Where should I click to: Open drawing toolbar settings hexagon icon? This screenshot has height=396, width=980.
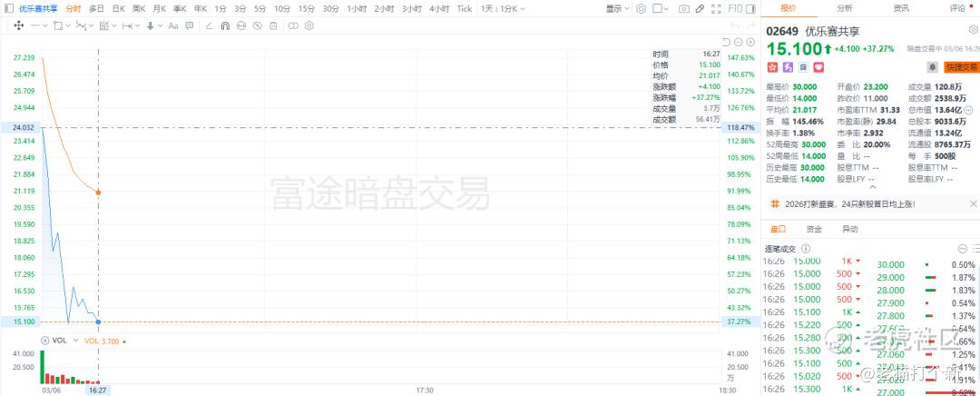pos(309,25)
